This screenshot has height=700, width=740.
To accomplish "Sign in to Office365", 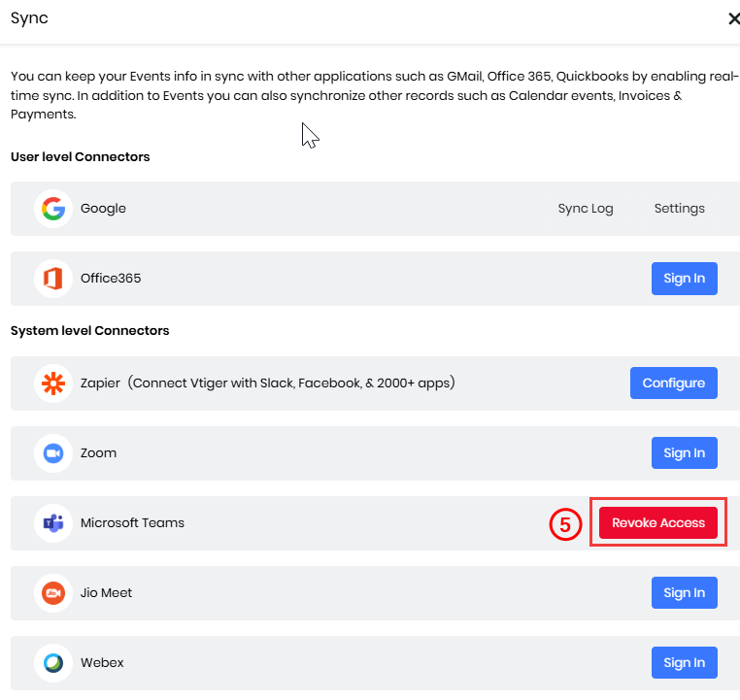I will pos(685,279).
